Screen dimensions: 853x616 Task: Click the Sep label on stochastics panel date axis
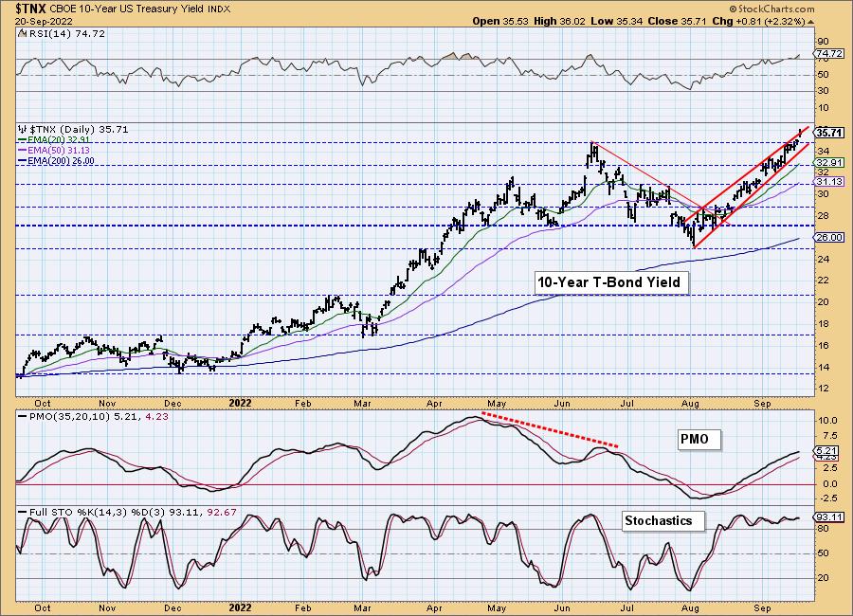(x=763, y=607)
